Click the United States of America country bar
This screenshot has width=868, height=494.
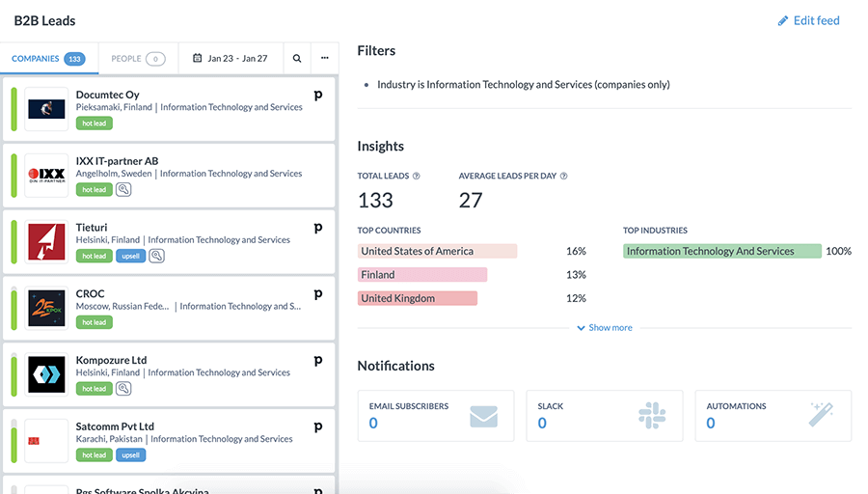pos(437,252)
